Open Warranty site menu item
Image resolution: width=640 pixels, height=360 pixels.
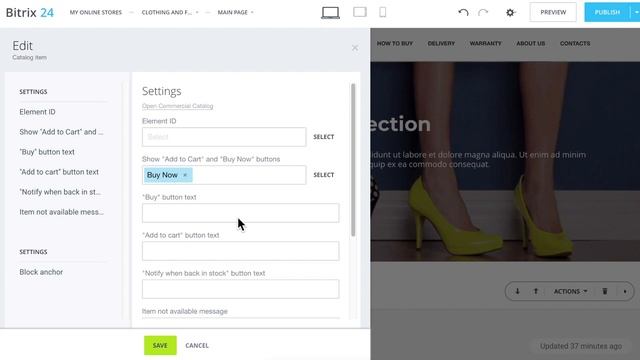tap(485, 43)
